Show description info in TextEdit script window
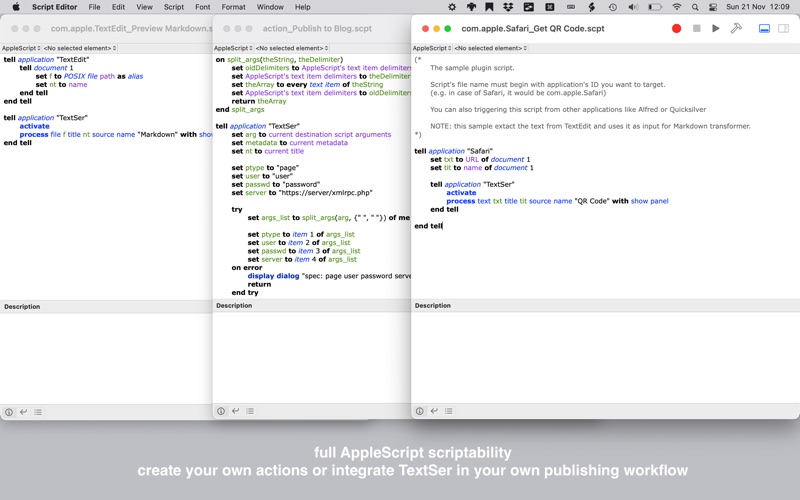The height and width of the screenshot is (500, 800). (9, 412)
